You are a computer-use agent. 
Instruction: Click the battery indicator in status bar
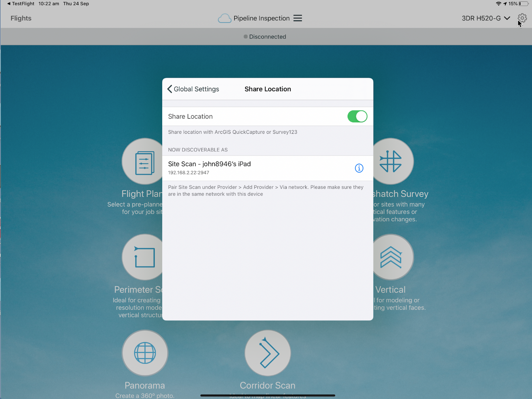click(x=524, y=4)
